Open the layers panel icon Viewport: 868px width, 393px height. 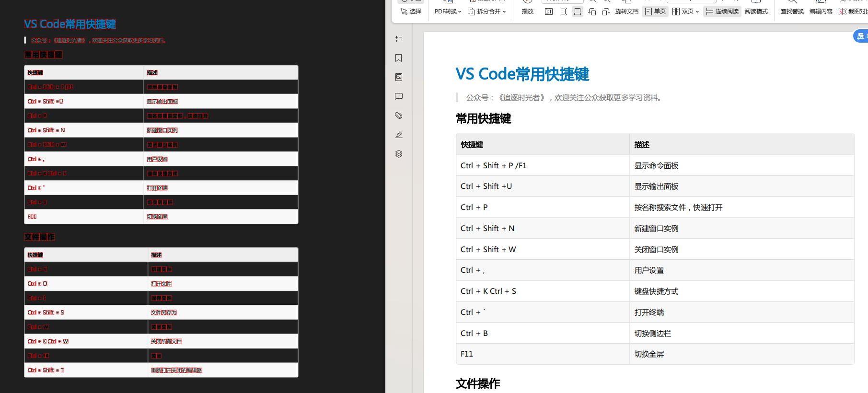pos(398,154)
